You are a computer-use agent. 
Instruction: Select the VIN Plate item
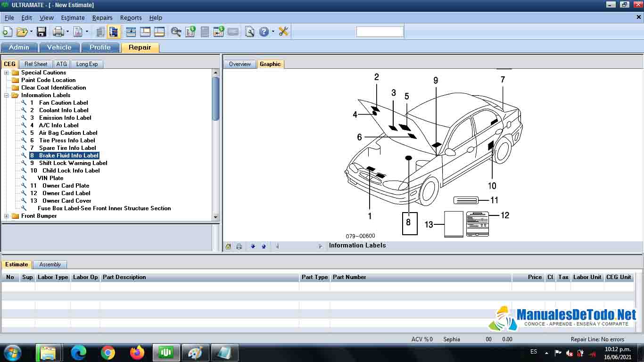(50, 178)
